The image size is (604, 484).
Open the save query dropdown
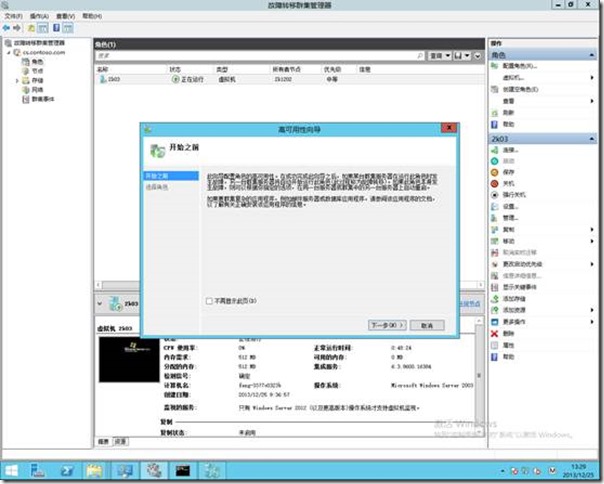pyautogui.click(x=462, y=56)
